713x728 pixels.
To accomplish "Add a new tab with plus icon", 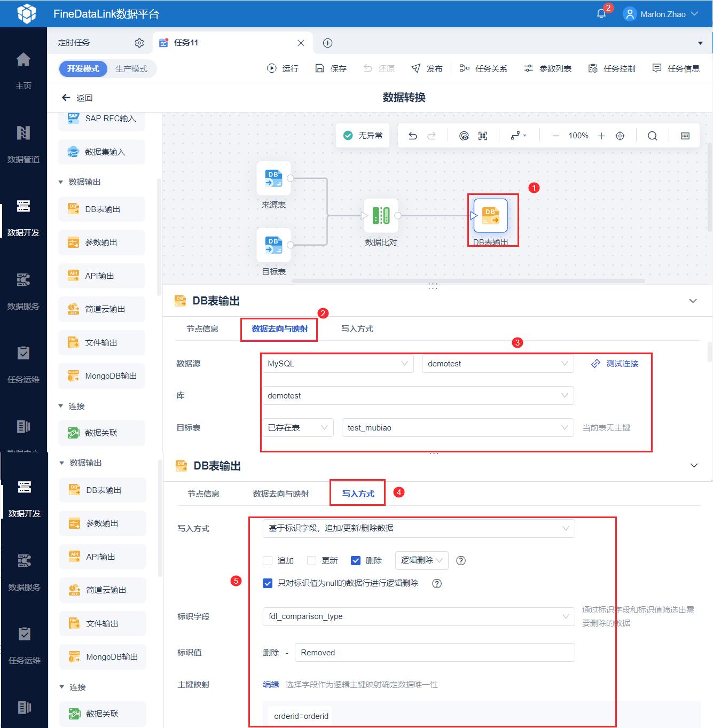I will (328, 43).
